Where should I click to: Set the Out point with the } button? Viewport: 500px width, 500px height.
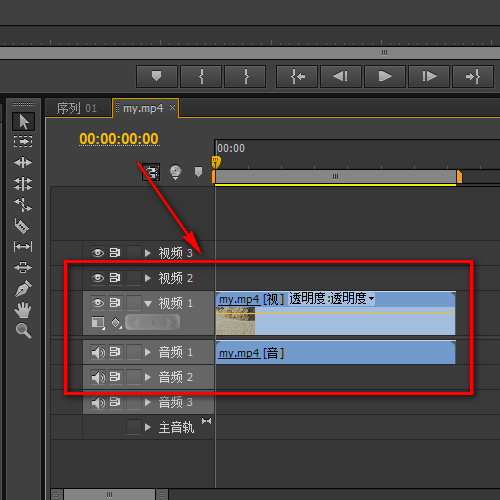click(245, 76)
